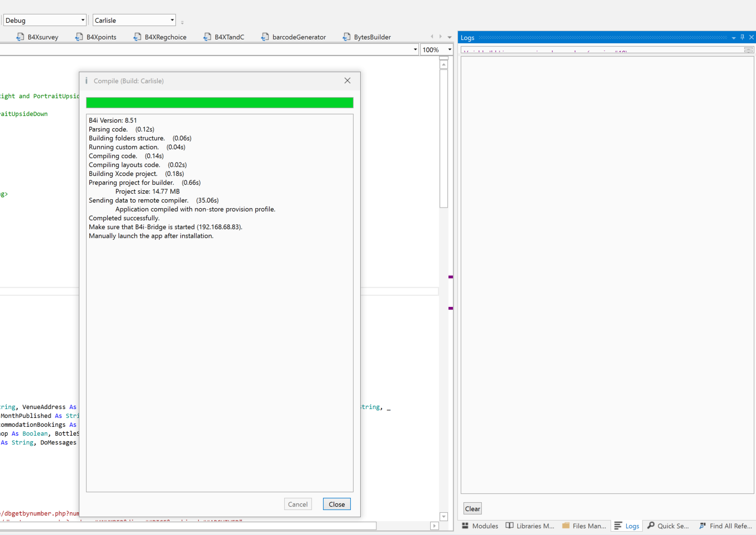This screenshot has height=535, width=756.
Task: Open the Modules tab at bottom
Action: click(480, 526)
